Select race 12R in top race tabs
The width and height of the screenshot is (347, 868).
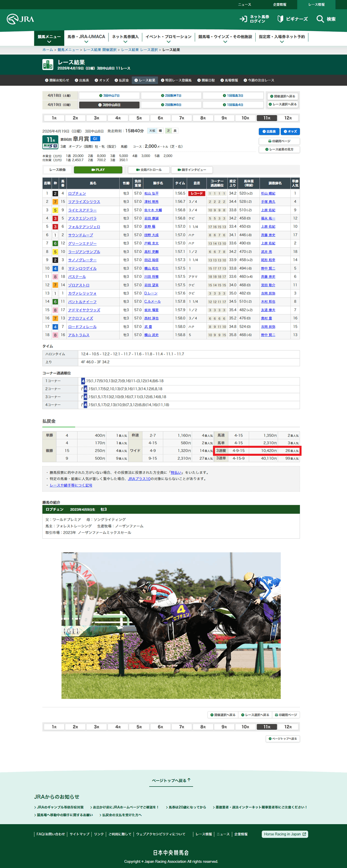[288, 118]
